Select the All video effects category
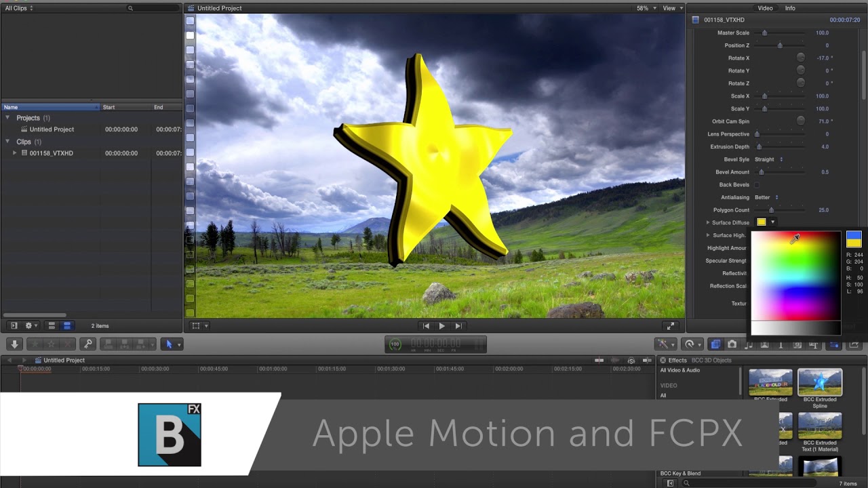The height and width of the screenshot is (488, 868). coord(663,396)
